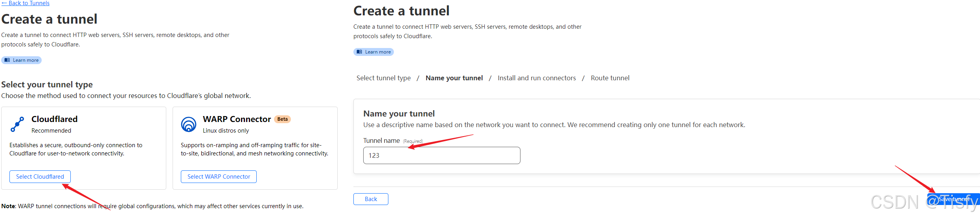Click book icon above the step breadcrumb

pyautogui.click(x=359, y=52)
